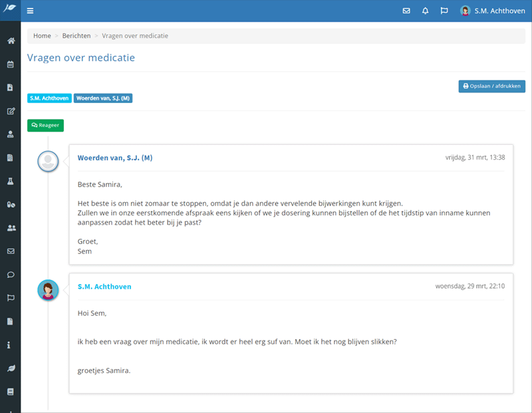The width and height of the screenshot is (532, 413).
Task: Open the medication pills sidebar icon
Action: click(11, 205)
